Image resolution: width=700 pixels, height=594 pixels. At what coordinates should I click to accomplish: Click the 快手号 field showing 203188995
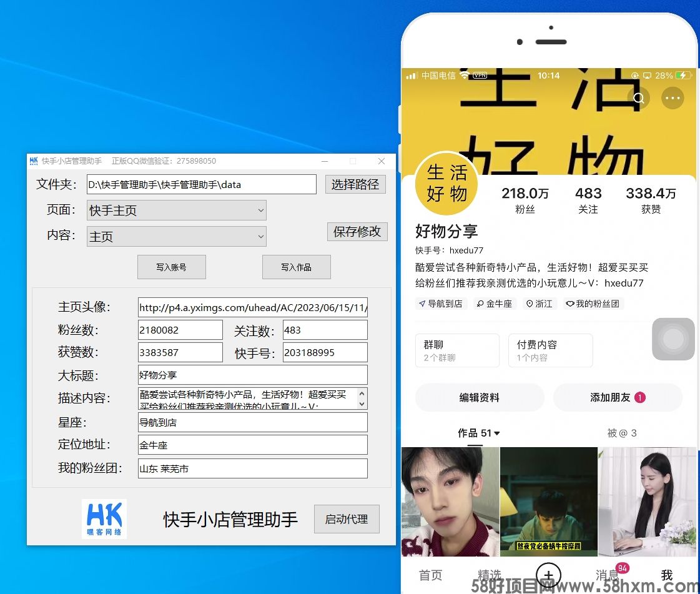[325, 352]
